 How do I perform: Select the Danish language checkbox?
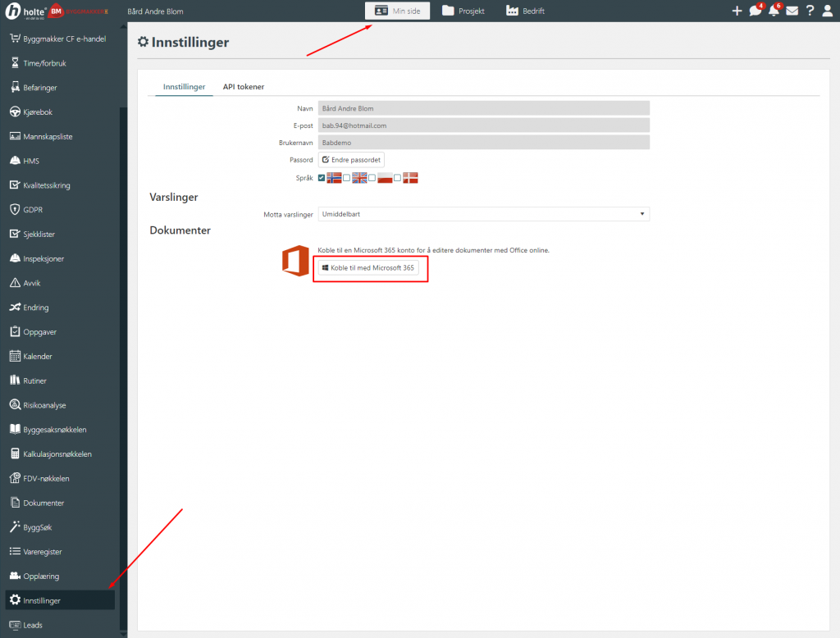(x=398, y=178)
